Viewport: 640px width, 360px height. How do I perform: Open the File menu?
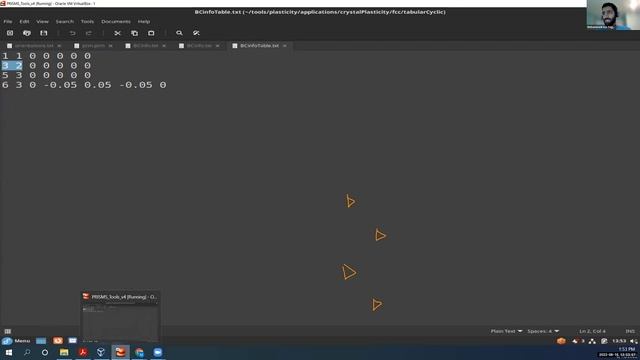click(x=8, y=21)
